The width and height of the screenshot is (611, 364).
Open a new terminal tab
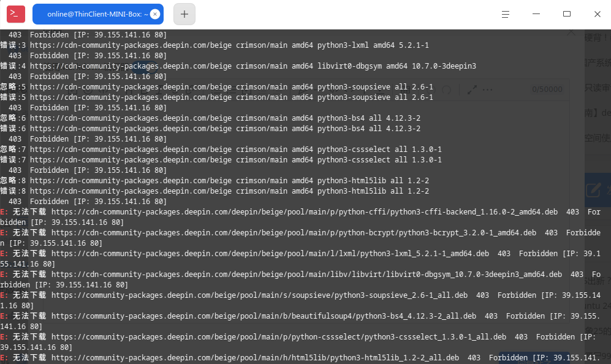pos(184,14)
